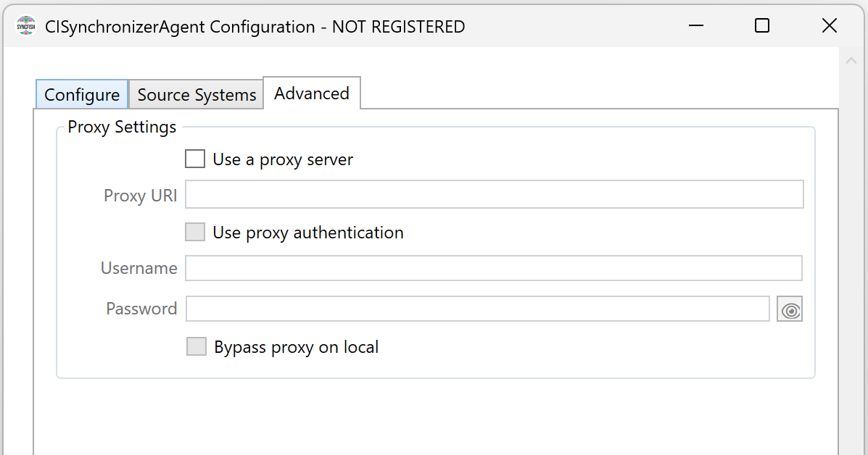Click the Password label text

141,309
